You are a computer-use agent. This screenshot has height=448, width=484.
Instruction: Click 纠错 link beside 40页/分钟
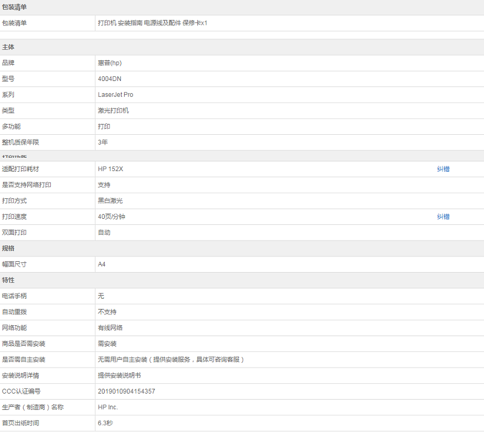click(x=443, y=216)
